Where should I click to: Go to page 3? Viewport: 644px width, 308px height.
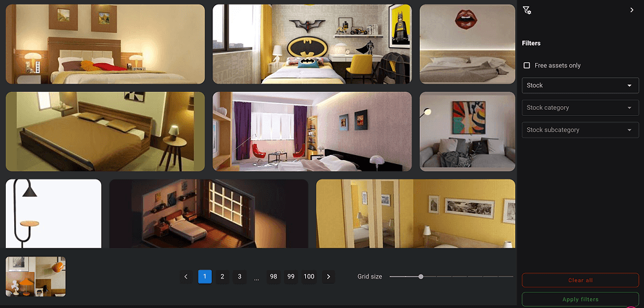[240, 276]
